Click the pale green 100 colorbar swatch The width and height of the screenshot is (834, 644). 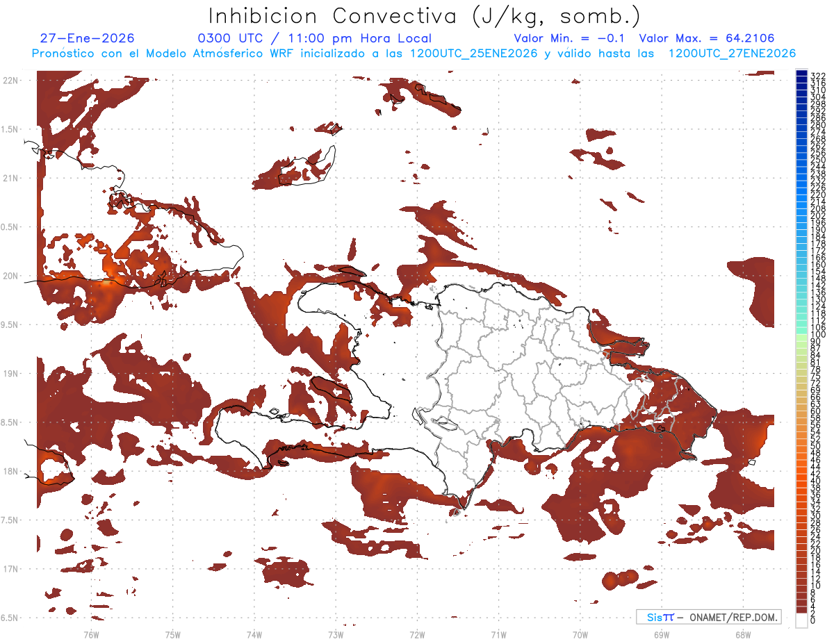coord(802,338)
